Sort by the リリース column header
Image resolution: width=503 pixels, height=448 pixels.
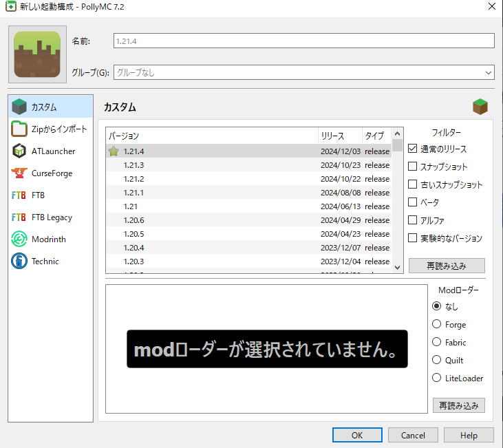pyautogui.click(x=340, y=136)
